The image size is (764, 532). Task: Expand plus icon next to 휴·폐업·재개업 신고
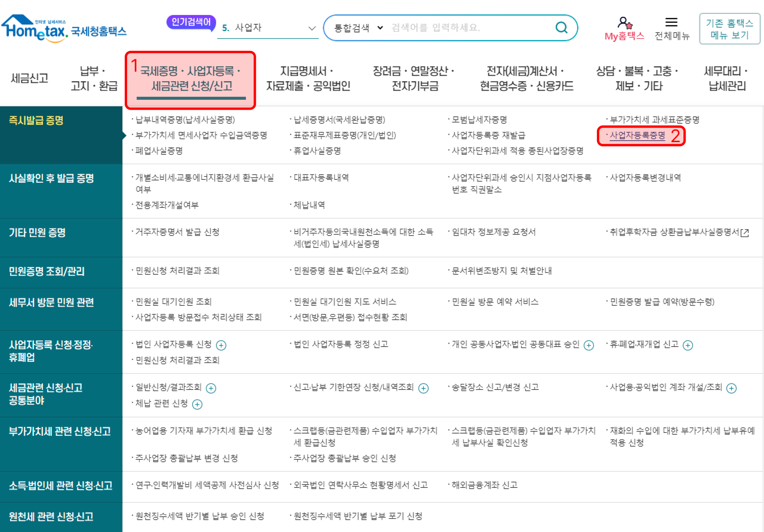click(x=688, y=345)
